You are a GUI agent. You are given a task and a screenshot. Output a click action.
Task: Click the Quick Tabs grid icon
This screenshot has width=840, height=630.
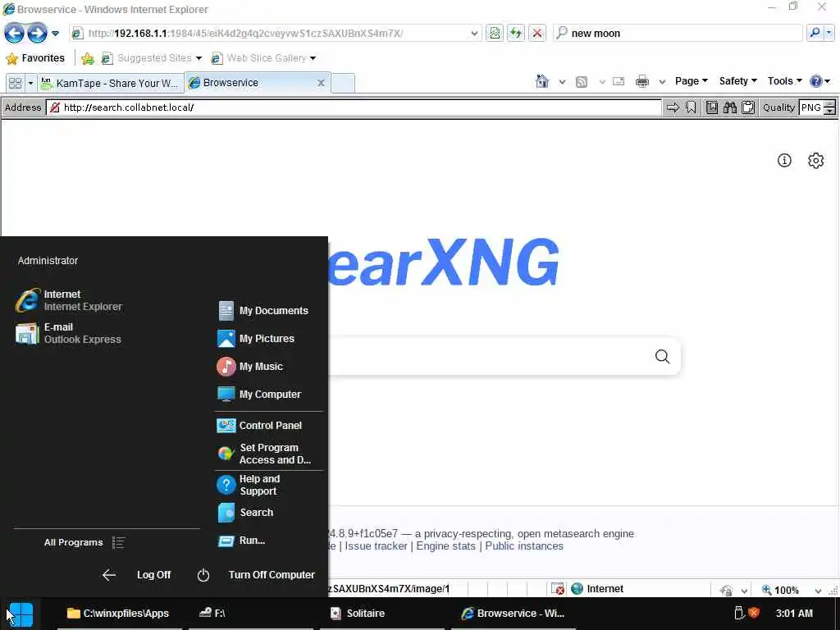tap(15, 83)
